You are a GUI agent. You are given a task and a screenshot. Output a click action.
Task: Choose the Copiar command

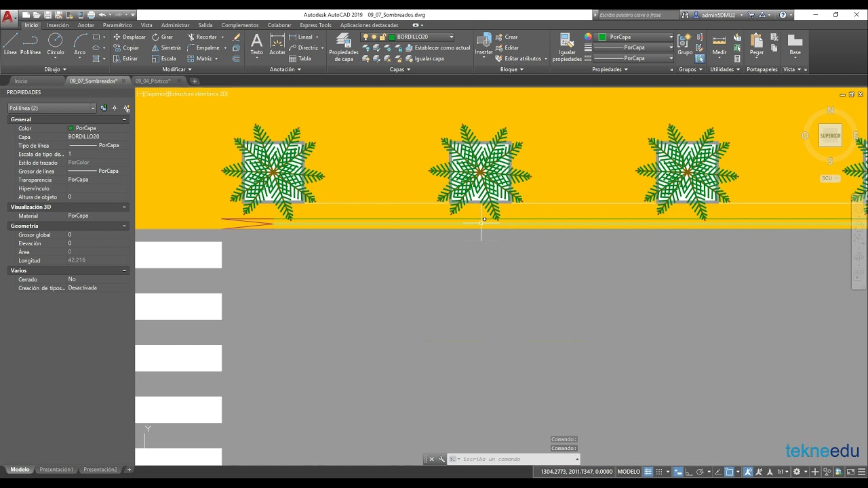pyautogui.click(x=126, y=48)
